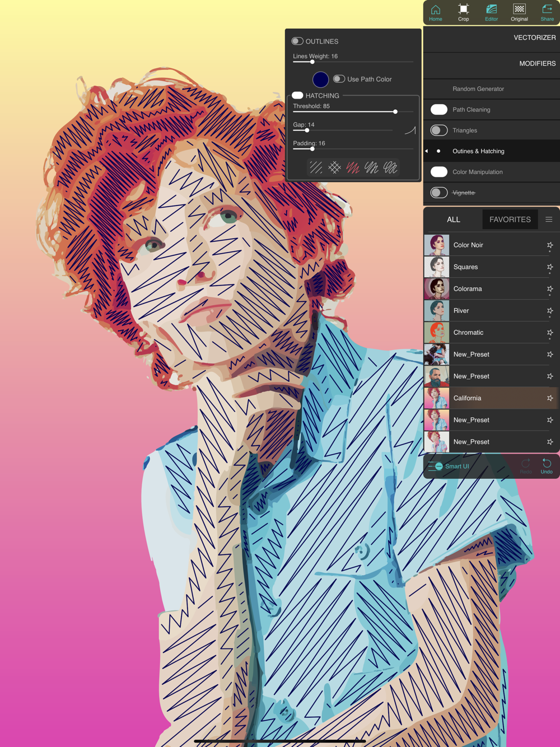This screenshot has height=747, width=560.
Task: Select the California preset
Action: pyautogui.click(x=492, y=398)
